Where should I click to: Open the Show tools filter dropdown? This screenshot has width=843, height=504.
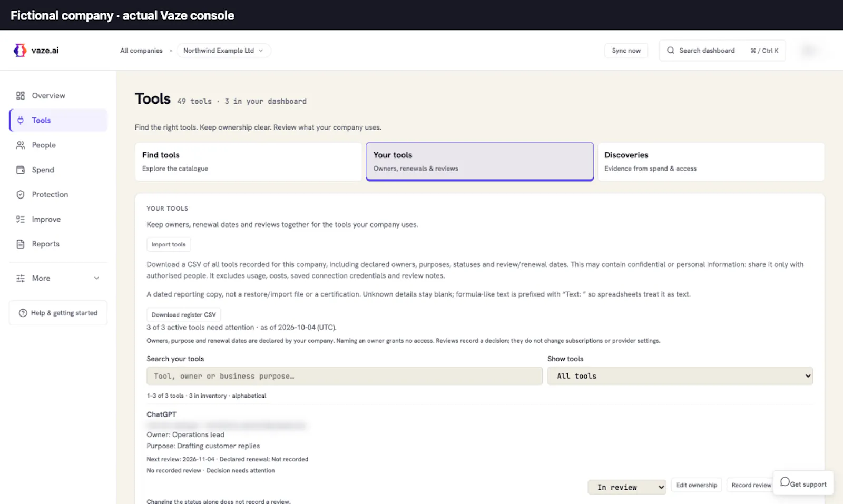[x=680, y=376]
